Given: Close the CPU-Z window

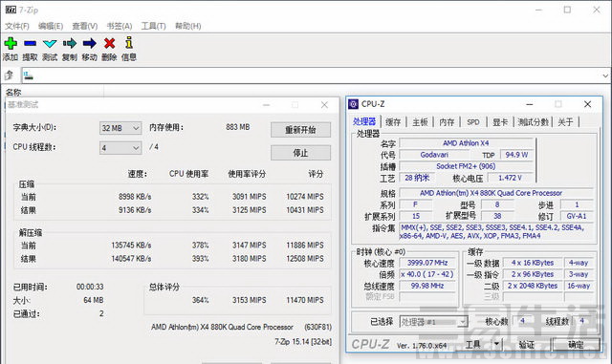Looking at the screenshot, I should tap(587, 104).
